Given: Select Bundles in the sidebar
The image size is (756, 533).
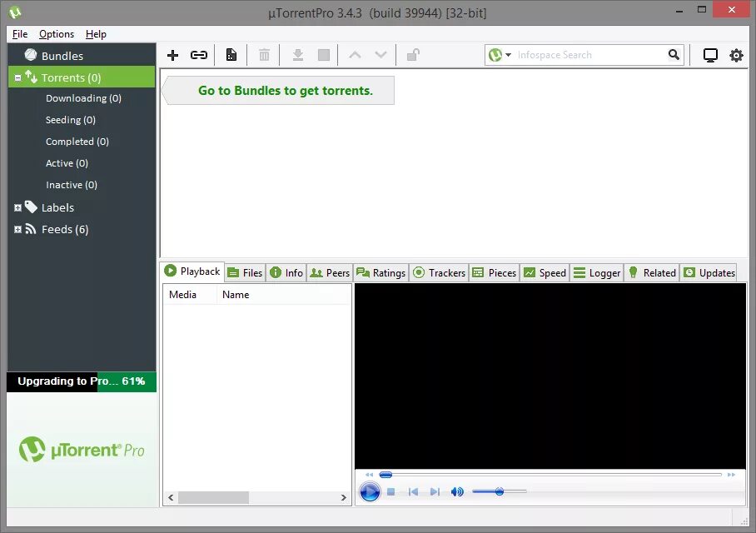Looking at the screenshot, I should [x=82, y=56].
